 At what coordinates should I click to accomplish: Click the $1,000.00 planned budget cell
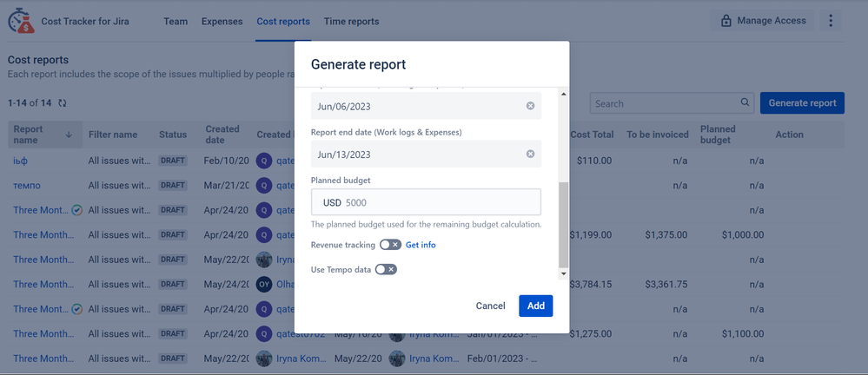tap(743, 234)
